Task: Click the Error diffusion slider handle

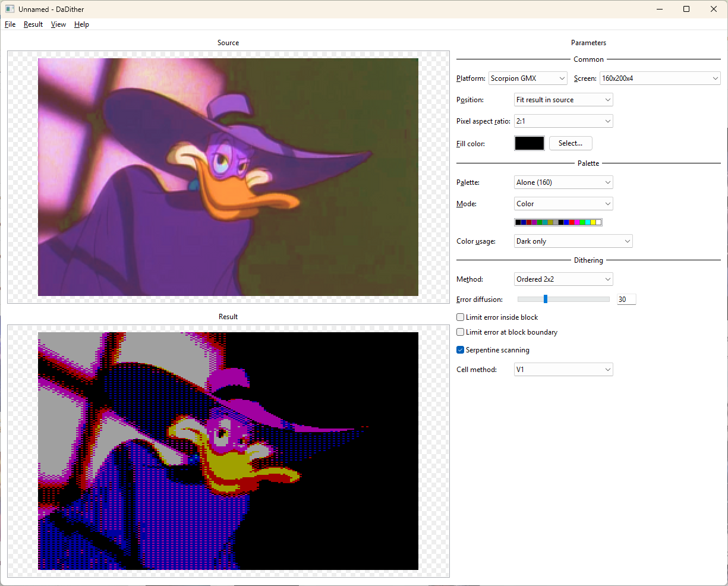Action: pos(546,299)
